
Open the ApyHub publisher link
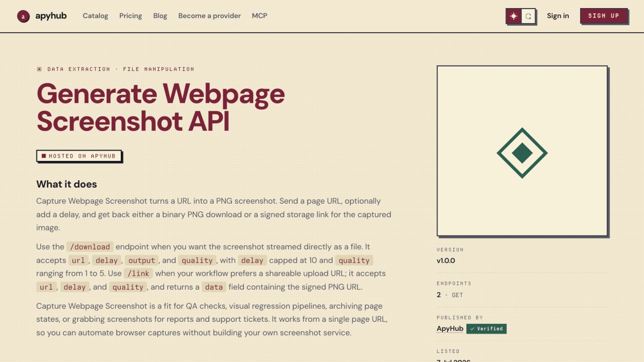tap(450, 329)
